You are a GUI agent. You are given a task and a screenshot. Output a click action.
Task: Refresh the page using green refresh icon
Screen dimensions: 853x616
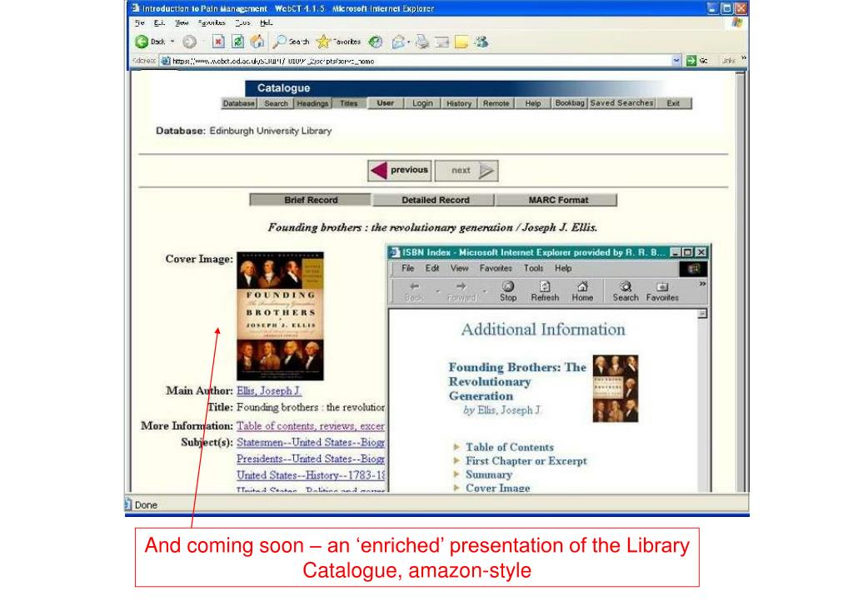pos(237,42)
